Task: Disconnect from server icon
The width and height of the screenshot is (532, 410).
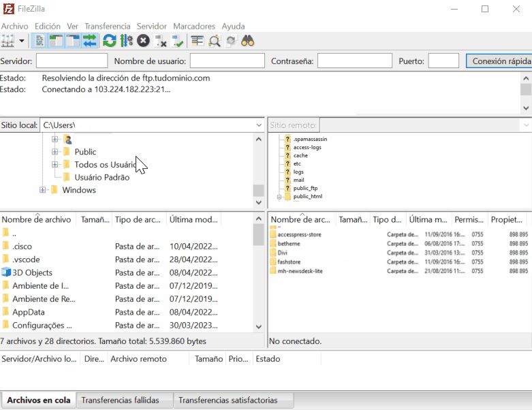Action: point(160,41)
